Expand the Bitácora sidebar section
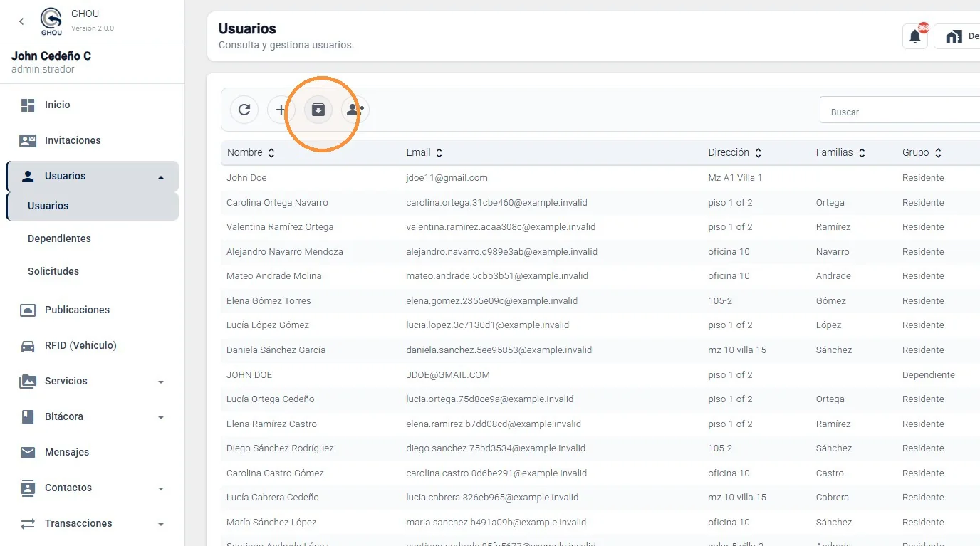 click(x=161, y=417)
